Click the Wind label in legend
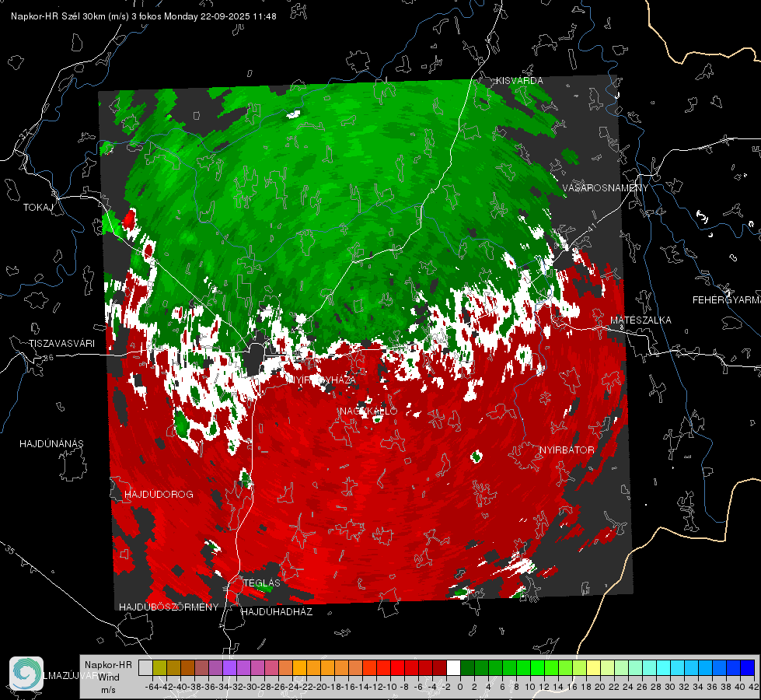This screenshot has height=700, width=761. [x=109, y=677]
